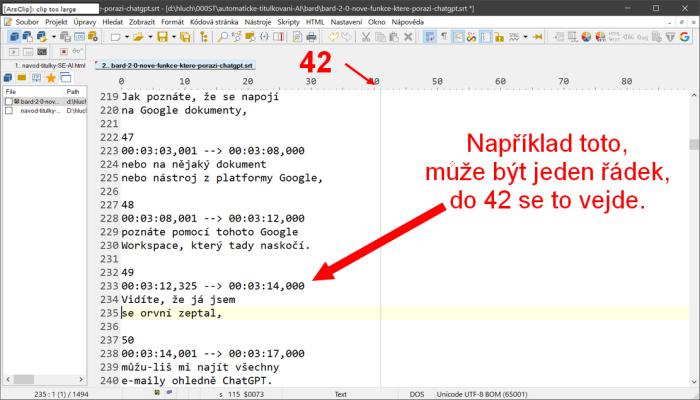Click the Save all files icon
Image resolution: width=700 pixels, height=400 pixels.
185,37
